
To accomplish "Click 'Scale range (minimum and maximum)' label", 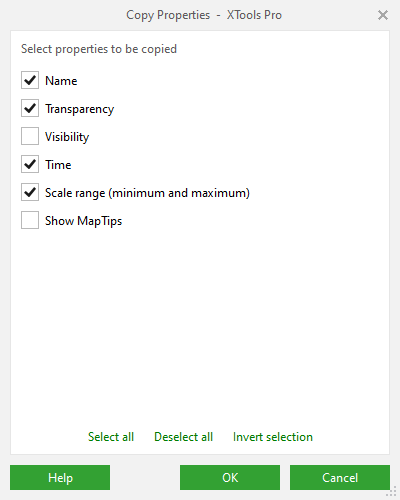I will tap(147, 193).
